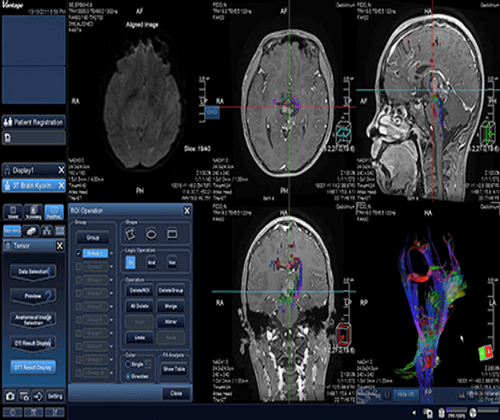Image resolution: width=500 pixels, height=420 pixels.
Task: Click Show Table under FA Analysis
Action: tap(174, 369)
